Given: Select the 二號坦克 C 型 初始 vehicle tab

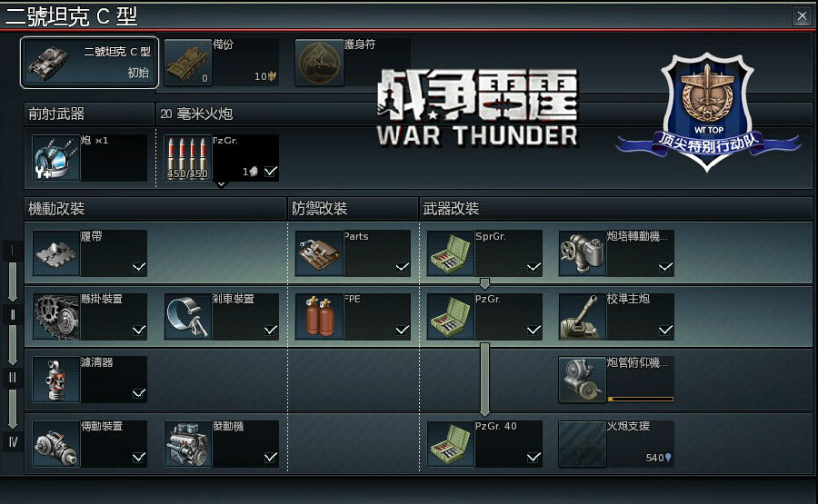Looking at the screenshot, I should click(89, 63).
